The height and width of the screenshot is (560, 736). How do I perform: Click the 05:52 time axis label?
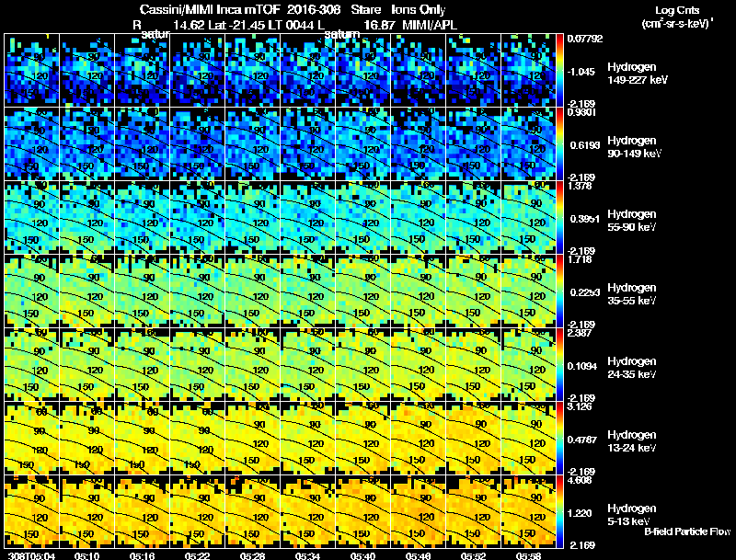pyautogui.click(x=473, y=555)
